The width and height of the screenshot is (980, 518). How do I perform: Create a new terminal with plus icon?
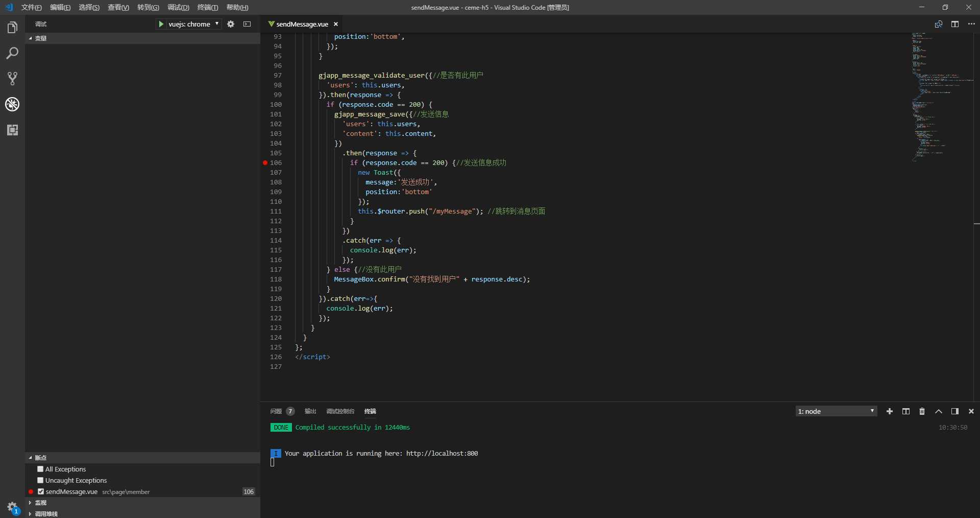click(x=890, y=411)
